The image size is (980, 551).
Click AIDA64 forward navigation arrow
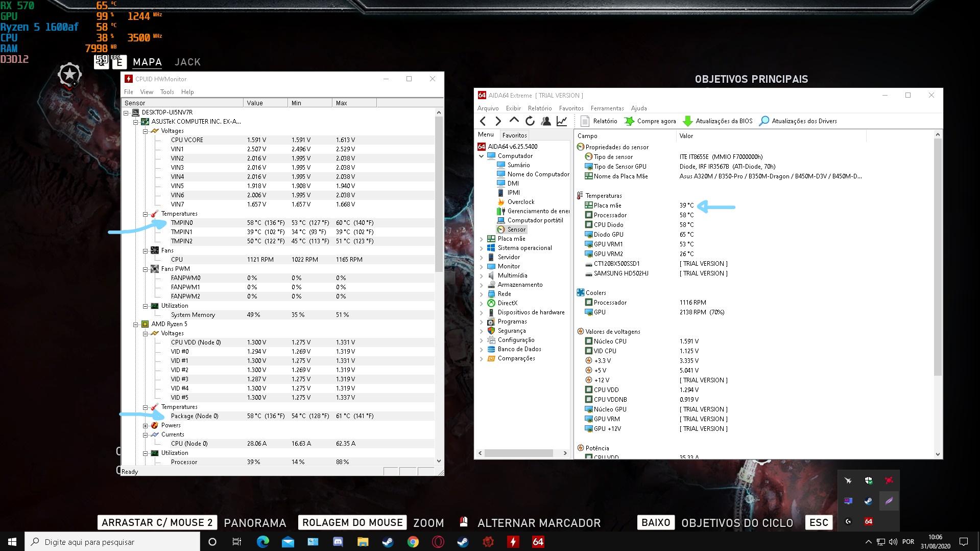pyautogui.click(x=498, y=121)
